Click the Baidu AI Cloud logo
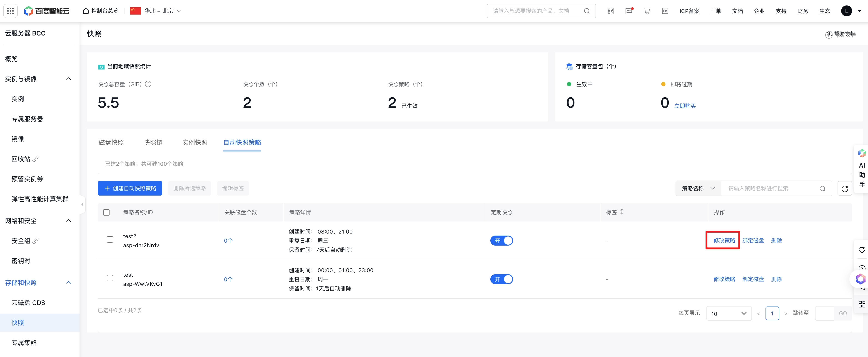 [47, 11]
